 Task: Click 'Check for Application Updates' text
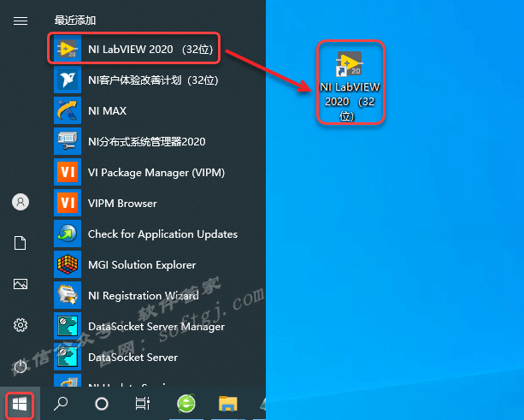pos(162,234)
